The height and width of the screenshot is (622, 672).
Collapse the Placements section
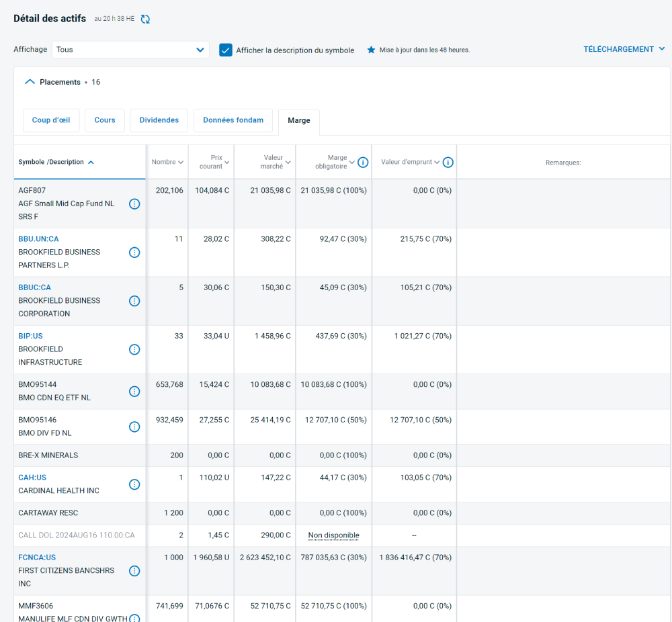click(x=30, y=82)
